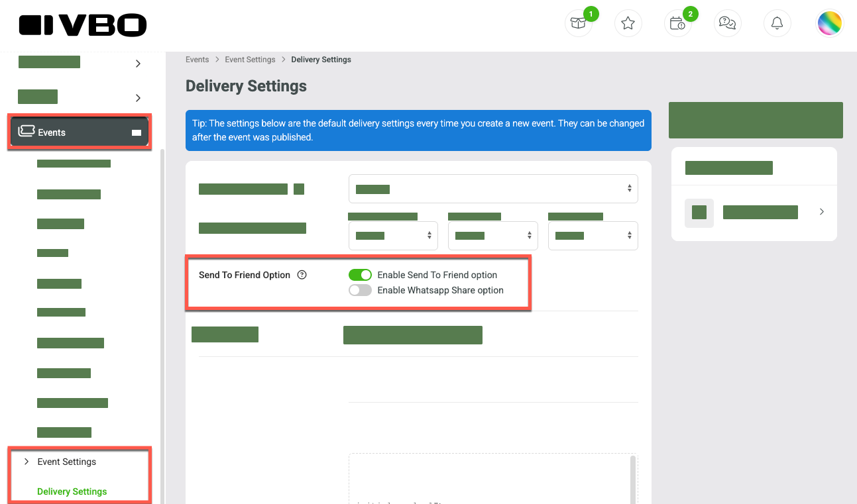
Task: Click the text area scrollbar at bottom
Action: point(633,479)
